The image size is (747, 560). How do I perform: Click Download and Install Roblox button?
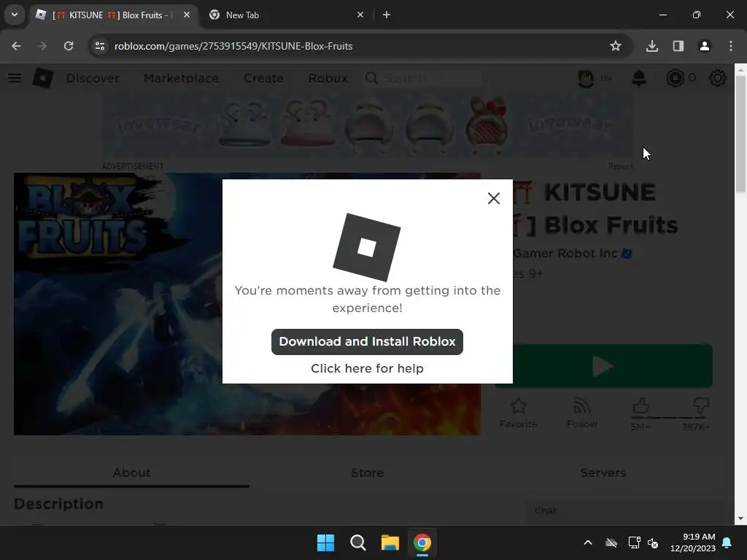[x=367, y=341]
